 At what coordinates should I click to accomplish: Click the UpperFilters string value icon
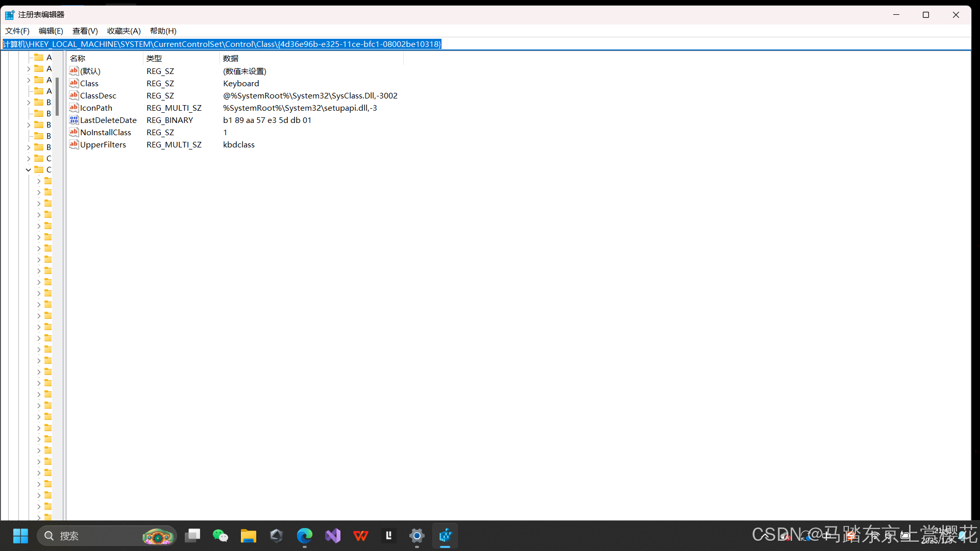point(74,144)
